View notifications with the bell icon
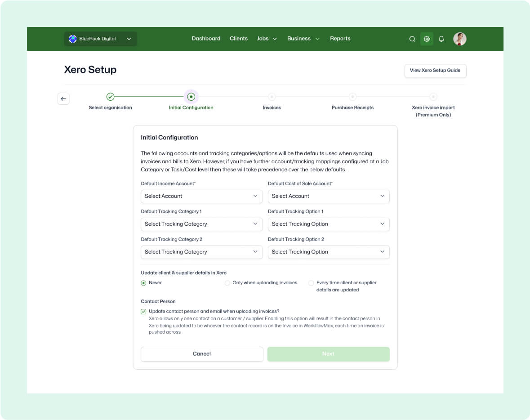Image resolution: width=530 pixels, height=420 pixels. [x=441, y=39]
